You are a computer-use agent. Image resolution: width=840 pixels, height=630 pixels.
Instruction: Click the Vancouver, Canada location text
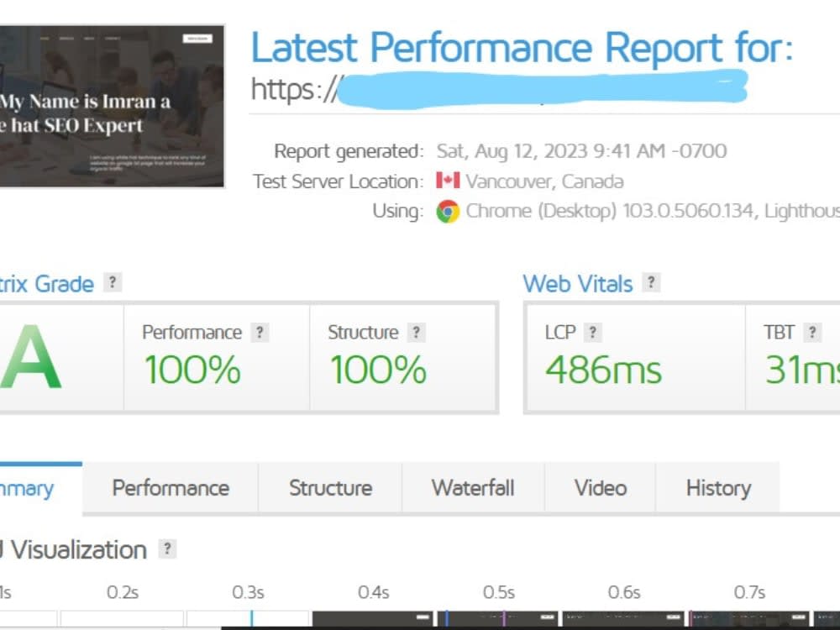(544, 181)
